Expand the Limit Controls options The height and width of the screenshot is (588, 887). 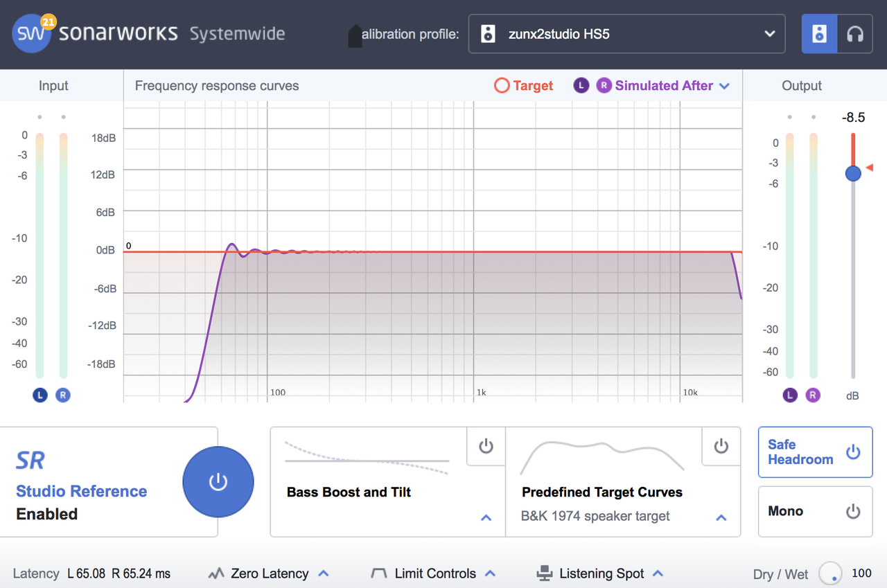tap(490, 573)
